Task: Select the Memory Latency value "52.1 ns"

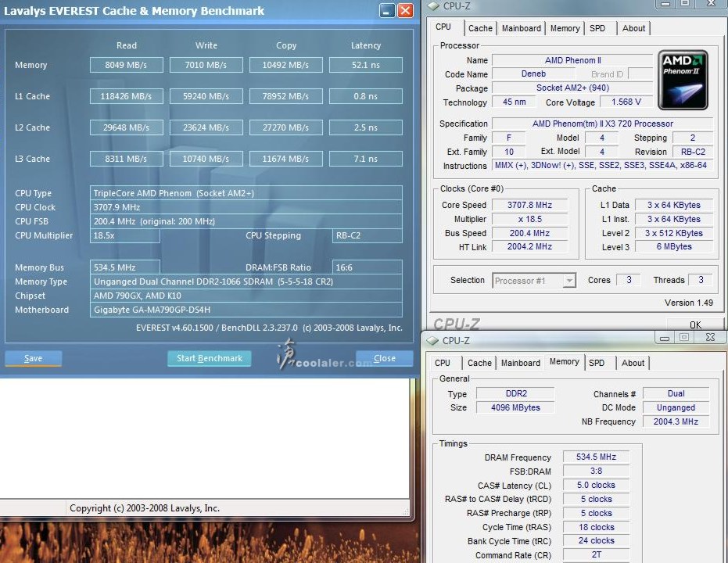Action: click(x=366, y=65)
